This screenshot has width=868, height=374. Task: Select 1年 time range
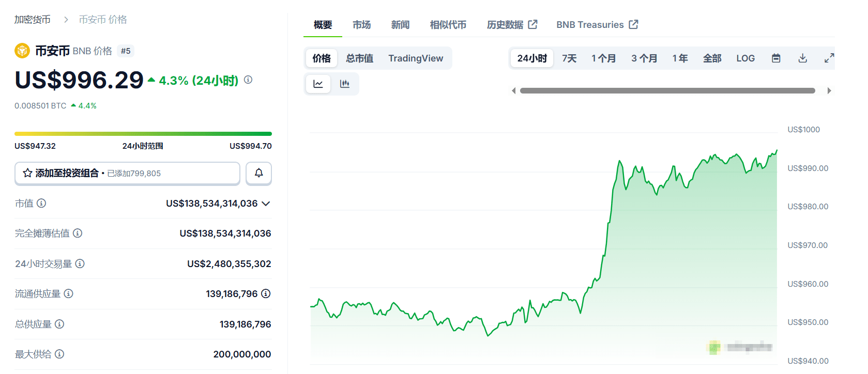click(680, 58)
